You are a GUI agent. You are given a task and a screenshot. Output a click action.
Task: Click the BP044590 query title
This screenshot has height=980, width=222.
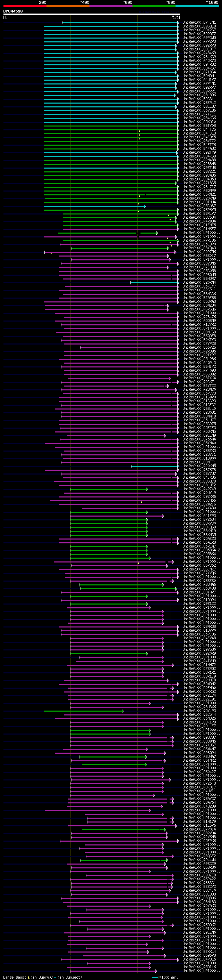[13, 11]
